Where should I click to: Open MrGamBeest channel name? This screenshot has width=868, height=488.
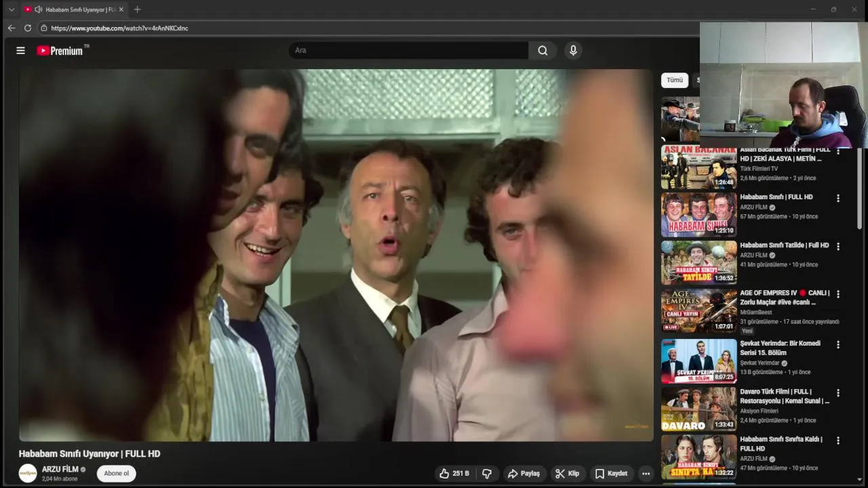click(x=756, y=312)
